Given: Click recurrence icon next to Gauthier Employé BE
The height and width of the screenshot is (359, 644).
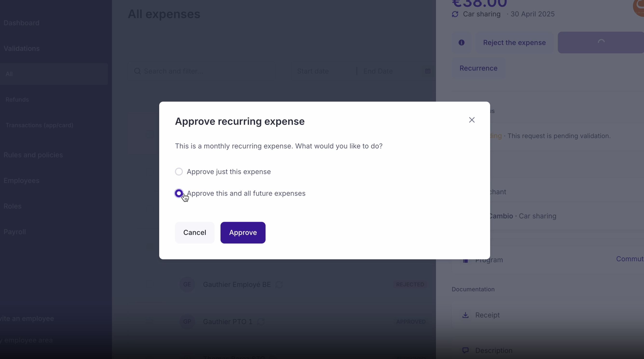Looking at the screenshot, I should (279, 284).
